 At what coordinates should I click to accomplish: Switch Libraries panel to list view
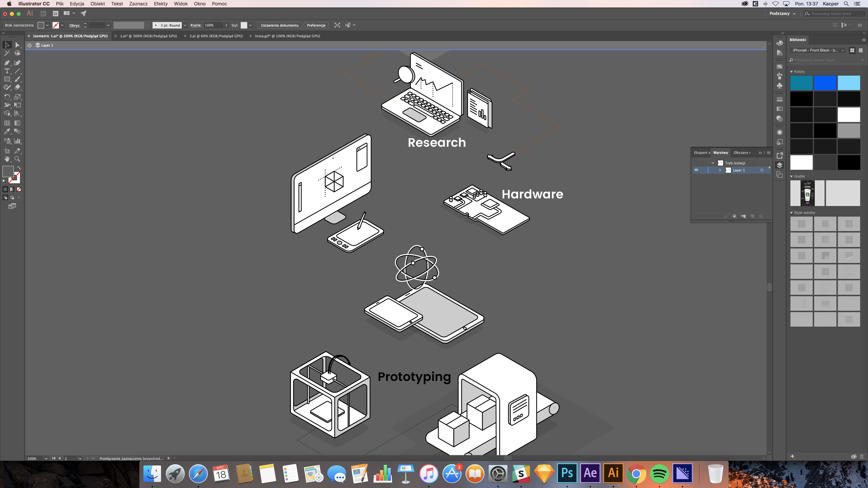click(x=861, y=50)
